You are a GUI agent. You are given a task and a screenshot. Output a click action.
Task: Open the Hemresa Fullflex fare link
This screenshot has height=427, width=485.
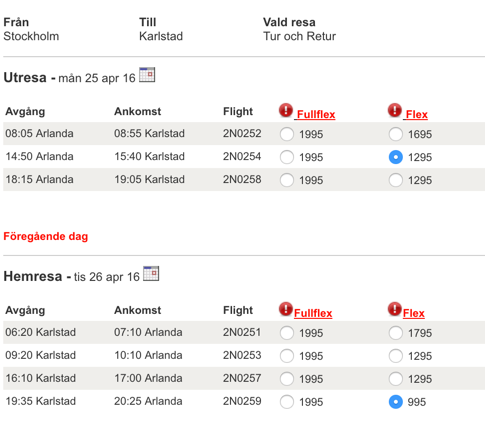coord(313,313)
